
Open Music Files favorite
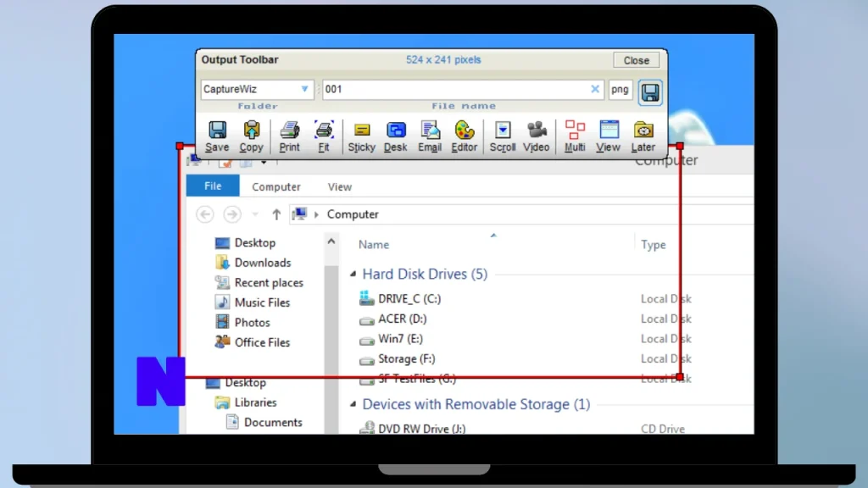253,302
